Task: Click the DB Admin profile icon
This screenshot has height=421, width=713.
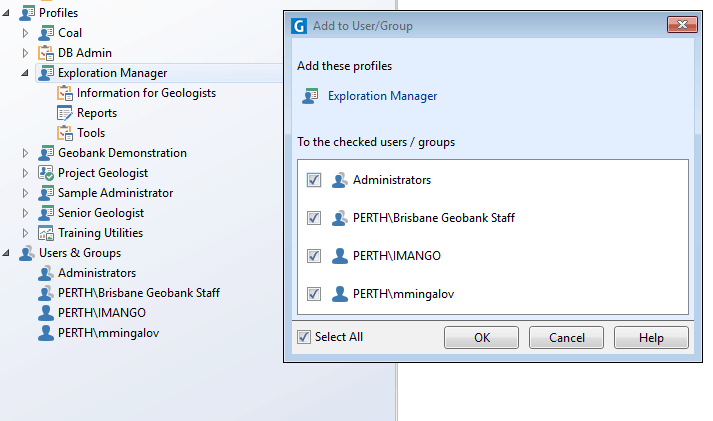Action: coord(45,53)
